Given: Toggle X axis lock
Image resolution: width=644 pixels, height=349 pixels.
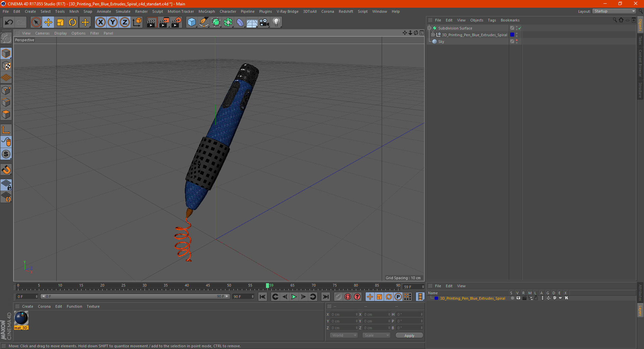Looking at the screenshot, I should (100, 22).
